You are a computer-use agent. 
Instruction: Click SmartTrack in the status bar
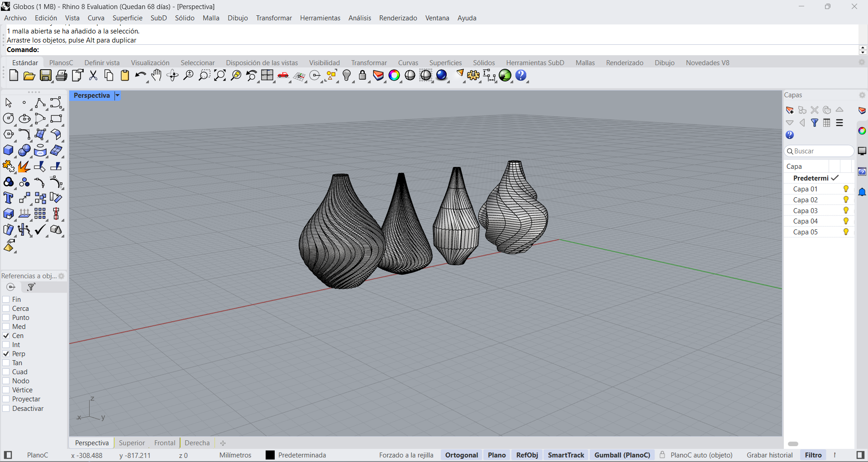pos(566,455)
